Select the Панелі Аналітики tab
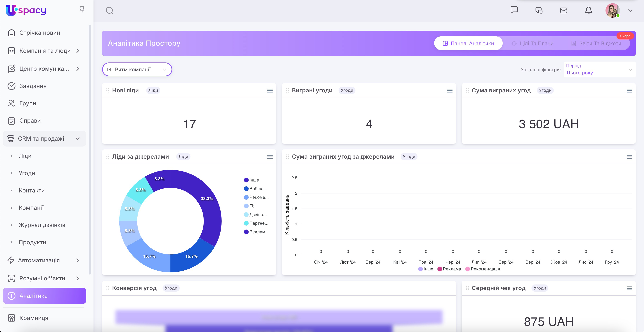This screenshot has width=644, height=332. coord(468,43)
